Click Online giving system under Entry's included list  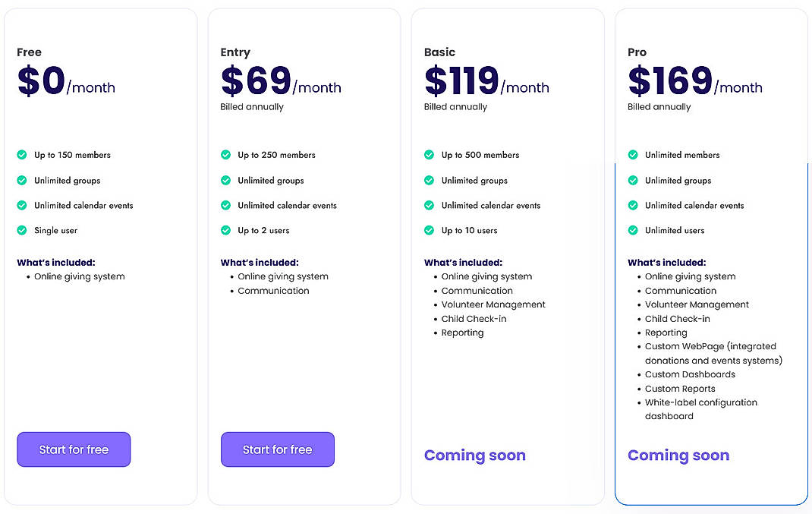283,276
